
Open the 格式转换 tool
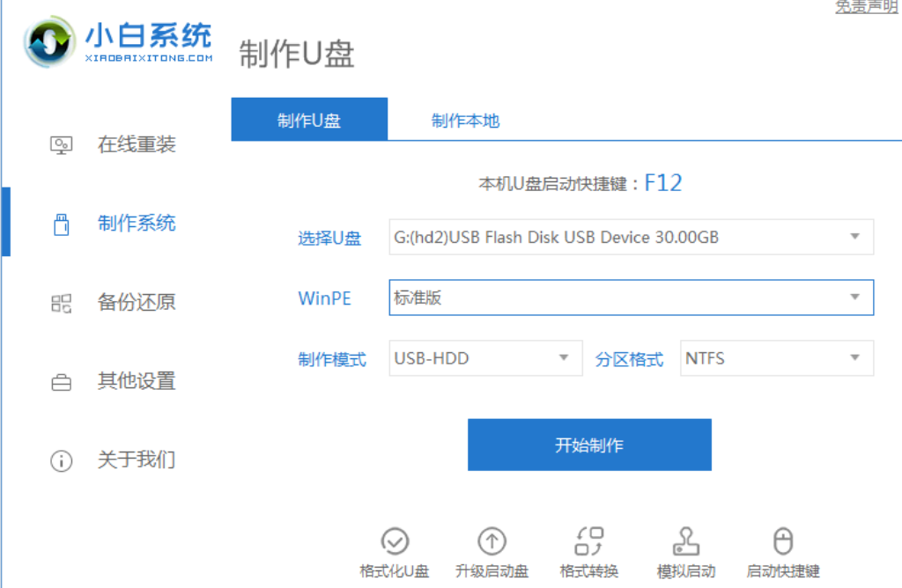pyautogui.click(x=589, y=550)
